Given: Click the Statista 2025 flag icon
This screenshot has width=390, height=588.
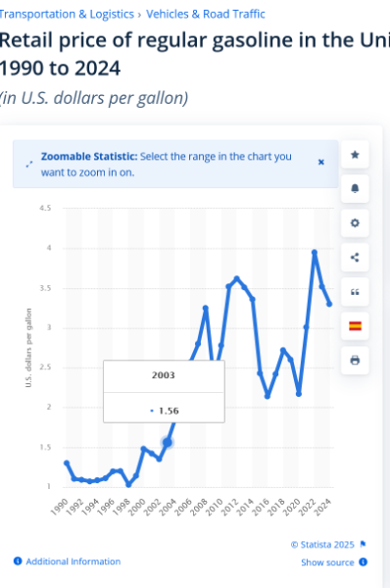Looking at the screenshot, I should pyautogui.click(x=363, y=544).
